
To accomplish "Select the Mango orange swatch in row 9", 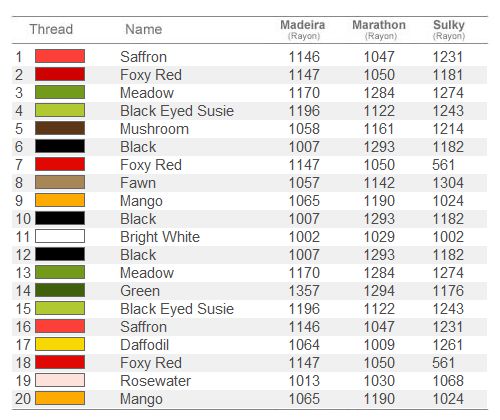I will pos(60,200).
